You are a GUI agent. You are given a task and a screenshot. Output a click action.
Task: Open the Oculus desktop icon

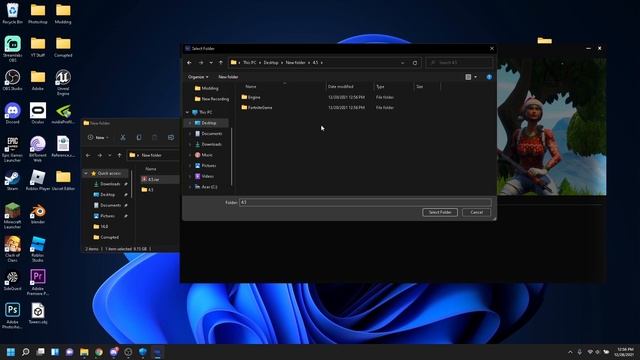tap(38, 113)
